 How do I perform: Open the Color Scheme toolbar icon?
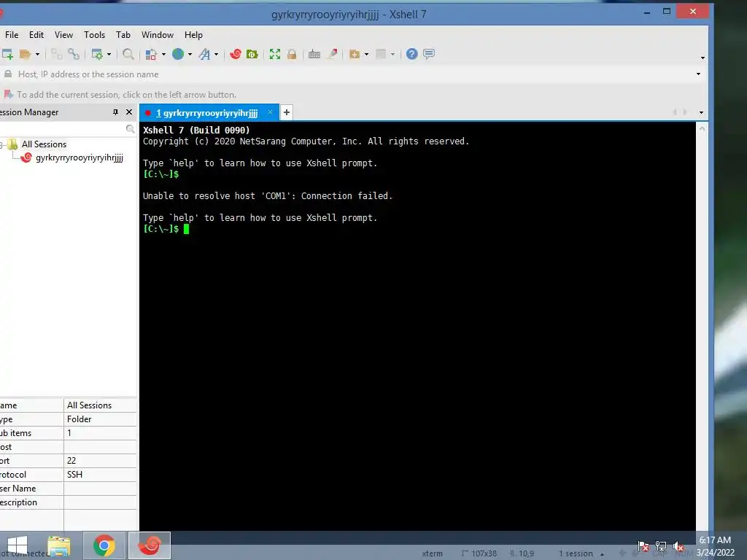coord(151,54)
